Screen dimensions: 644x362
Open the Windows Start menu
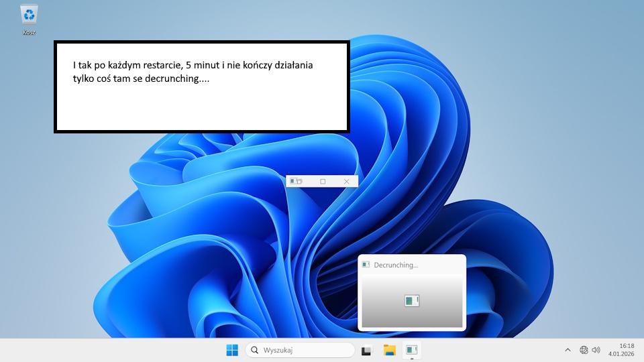[x=232, y=350]
